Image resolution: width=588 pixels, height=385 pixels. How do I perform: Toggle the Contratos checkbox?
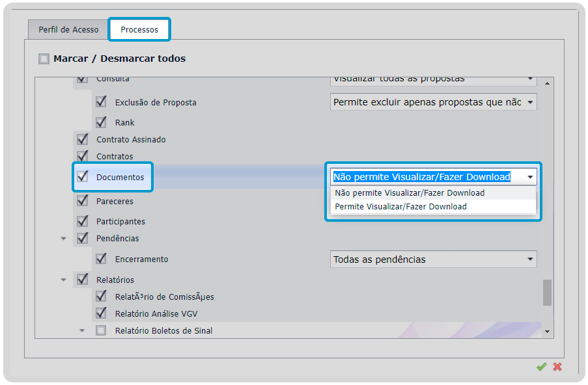(83, 156)
